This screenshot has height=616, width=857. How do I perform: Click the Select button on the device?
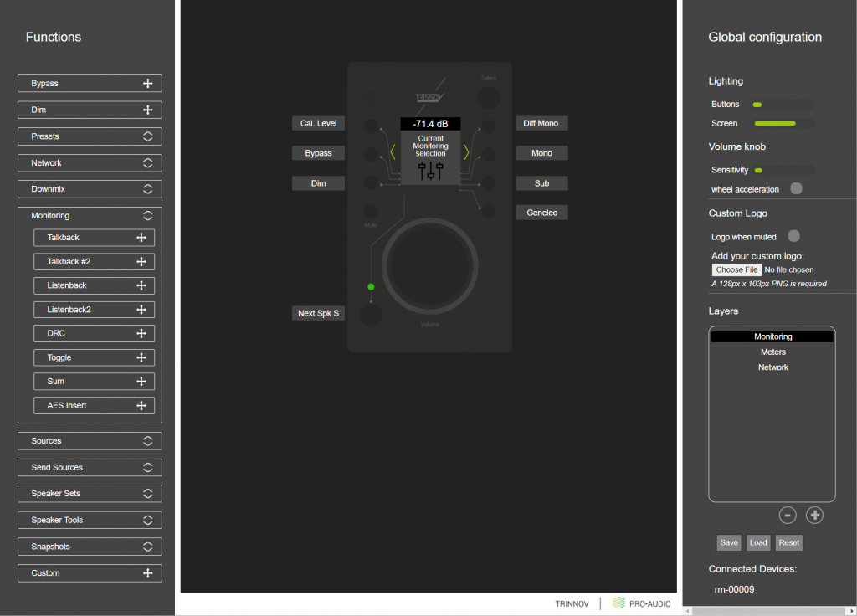(x=489, y=98)
